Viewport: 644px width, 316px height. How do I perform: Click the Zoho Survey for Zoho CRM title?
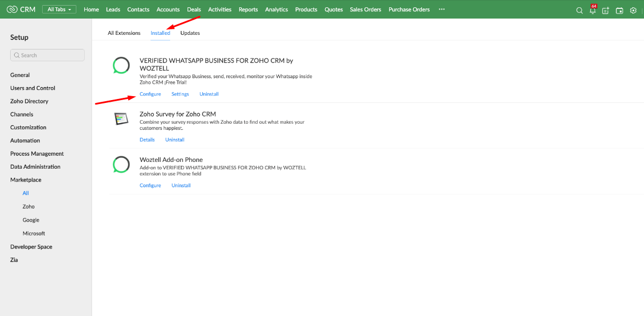(178, 114)
